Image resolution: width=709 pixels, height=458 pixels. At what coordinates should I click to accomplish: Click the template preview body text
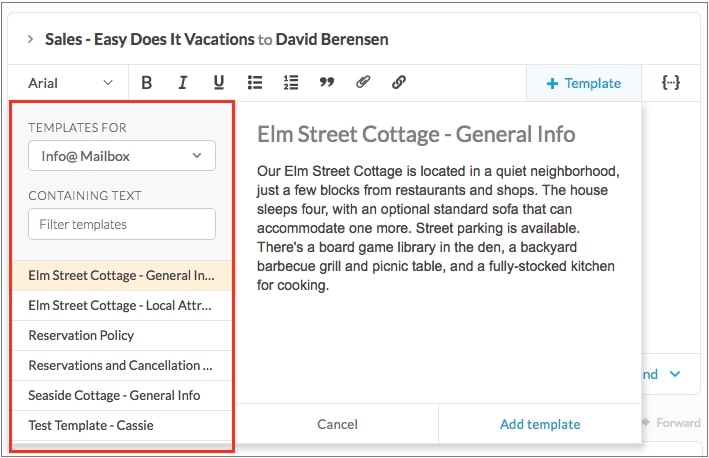pos(438,228)
